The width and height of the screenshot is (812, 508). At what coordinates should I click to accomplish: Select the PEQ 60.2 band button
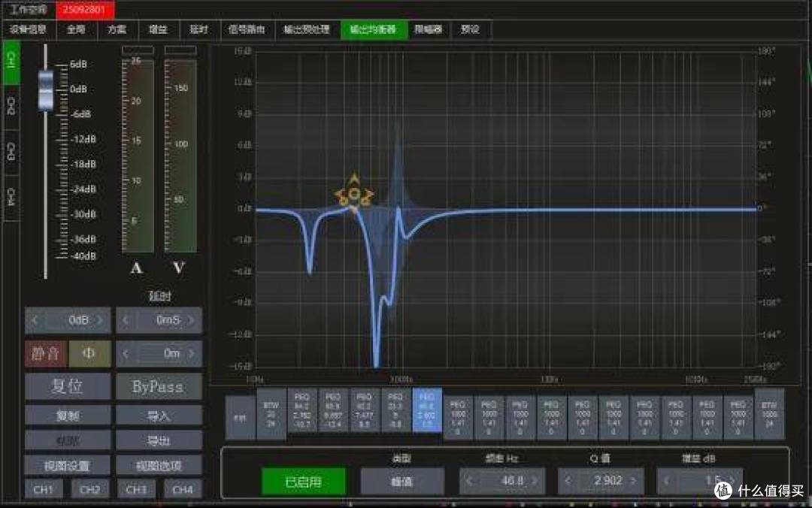(x=364, y=410)
